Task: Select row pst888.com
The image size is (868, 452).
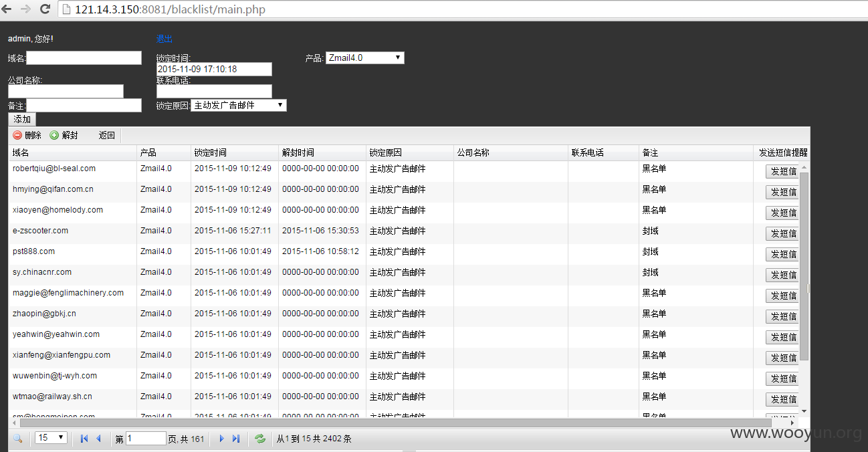Action: coord(403,254)
